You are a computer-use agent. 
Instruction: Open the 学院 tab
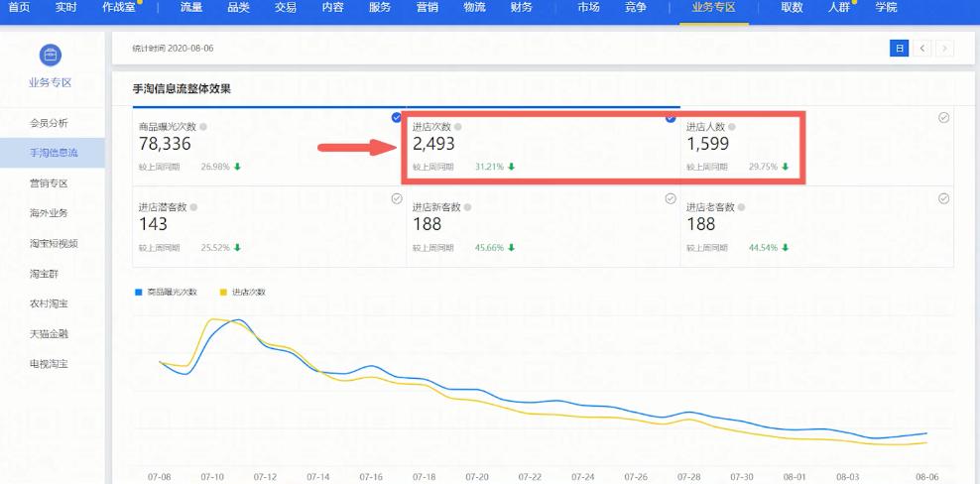click(886, 8)
